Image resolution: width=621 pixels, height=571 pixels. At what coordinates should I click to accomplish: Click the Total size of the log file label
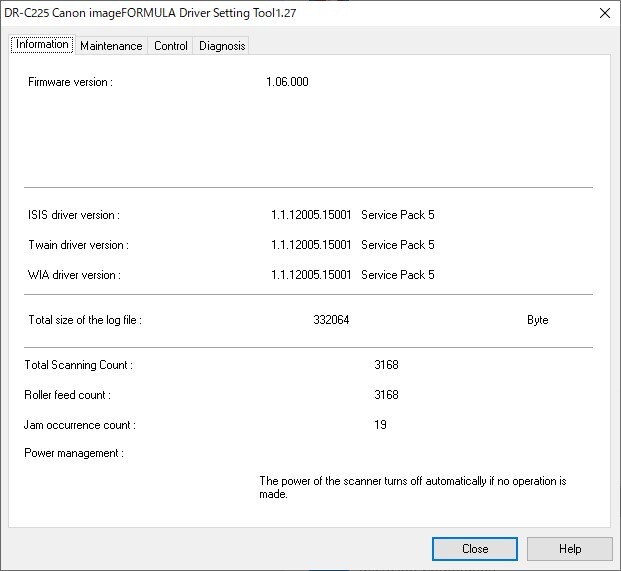85,320
